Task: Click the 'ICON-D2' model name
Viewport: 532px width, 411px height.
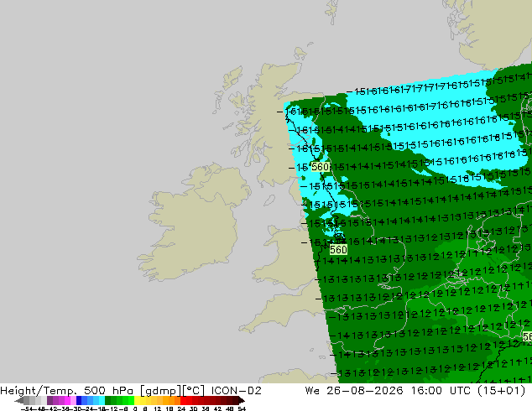Action: (236, 391)
